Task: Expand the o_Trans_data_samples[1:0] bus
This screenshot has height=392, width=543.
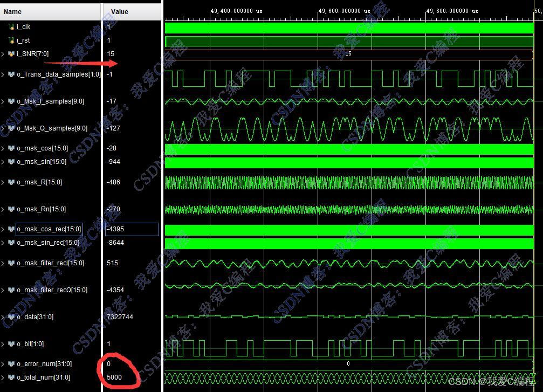Action: tap(3, 74)
